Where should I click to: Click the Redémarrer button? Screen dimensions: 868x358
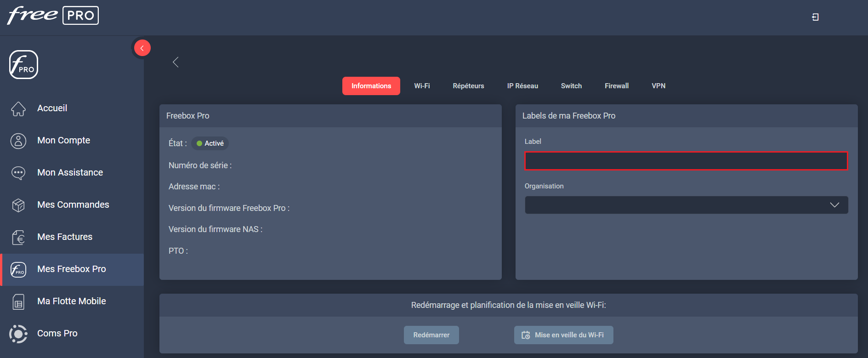point(431,335)
